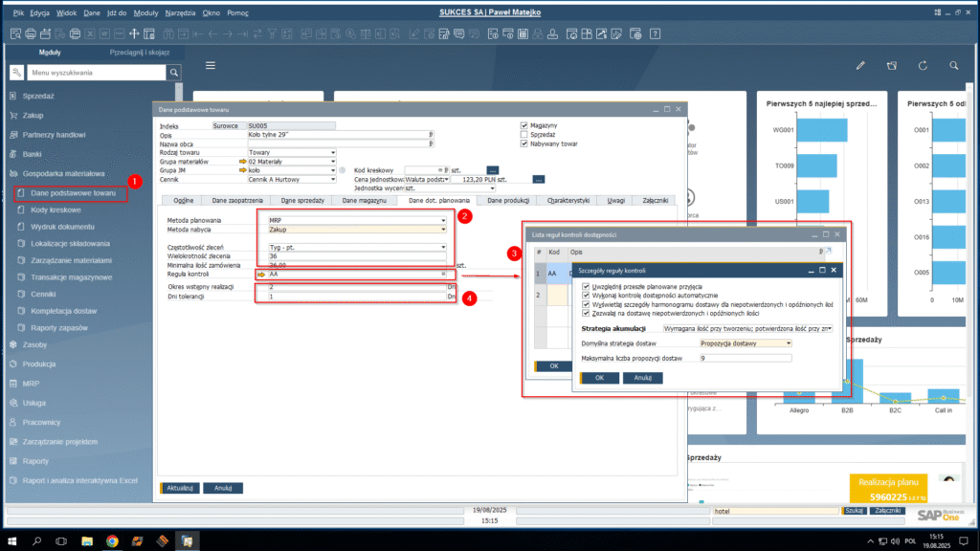
Task: Toggle the Nabywany towar checkbox
Action: pyautogui.click(x=524, y=143)
